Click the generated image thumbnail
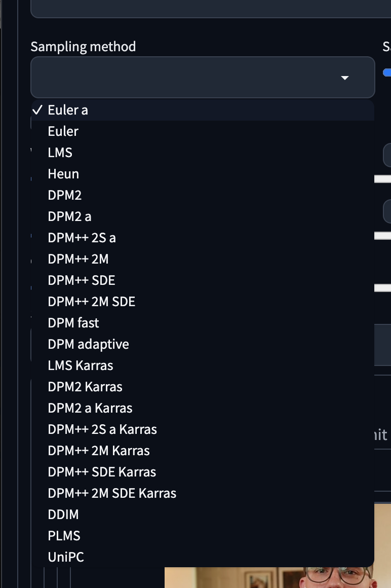391x588 pixels. coord(278,578)
